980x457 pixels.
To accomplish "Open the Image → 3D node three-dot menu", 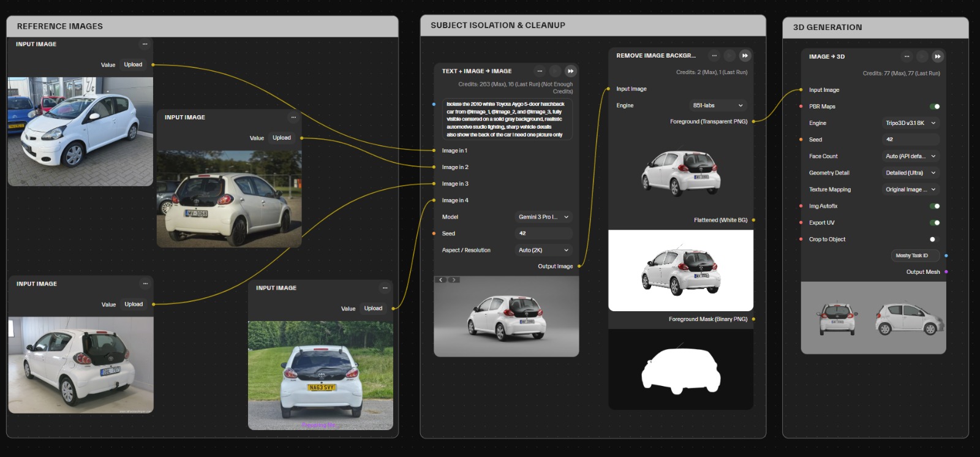I will (x=907, y=56).
